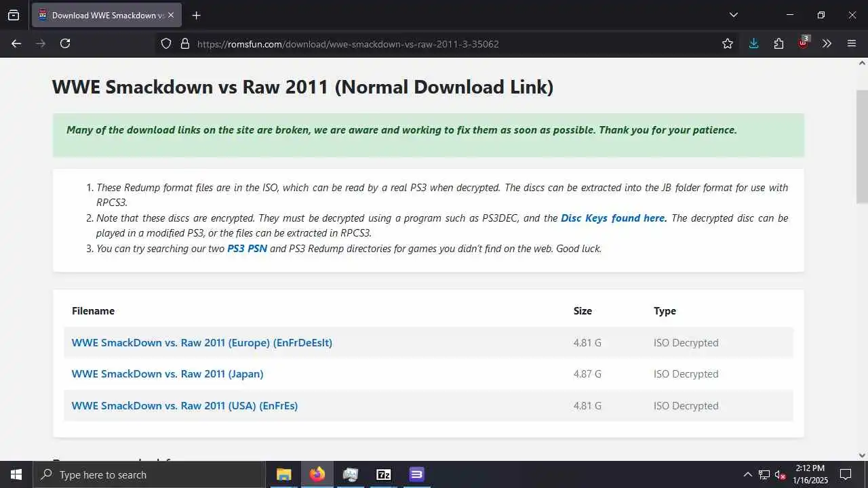Bookmark this page with star
This screenshot has height=488, width=868.
(728, 43)
